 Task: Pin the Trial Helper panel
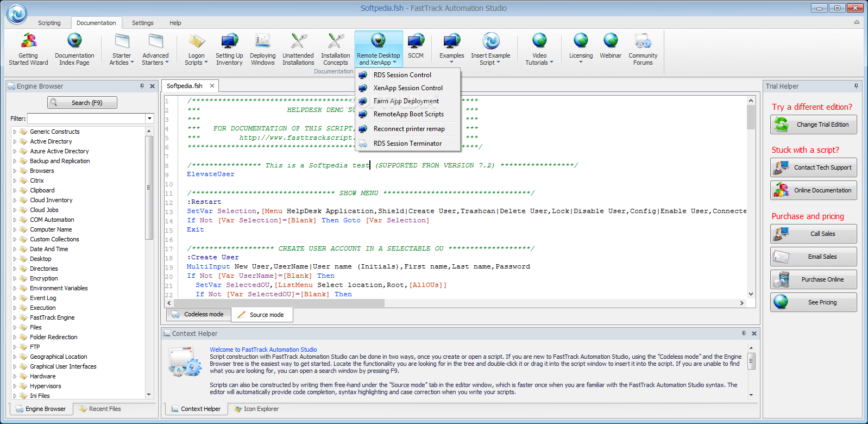[856, 86]
